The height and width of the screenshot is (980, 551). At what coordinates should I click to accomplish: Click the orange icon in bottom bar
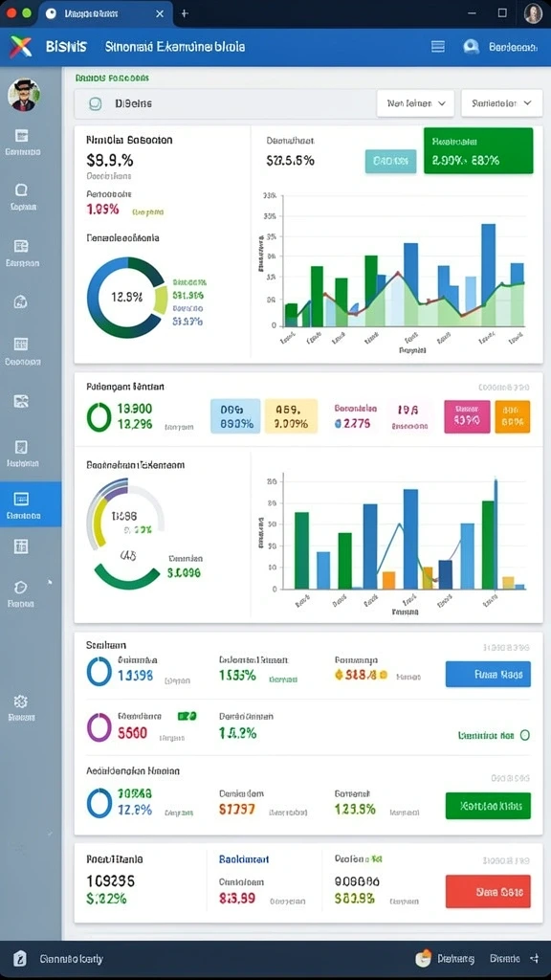[424, 958]
